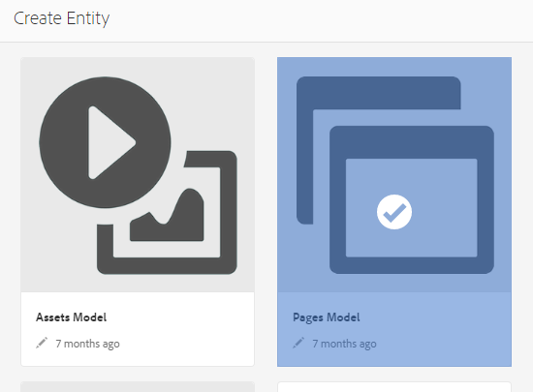Click the play triangle inside the circle
This screenshot has height=392, width=533.
[x=112, y=142]
